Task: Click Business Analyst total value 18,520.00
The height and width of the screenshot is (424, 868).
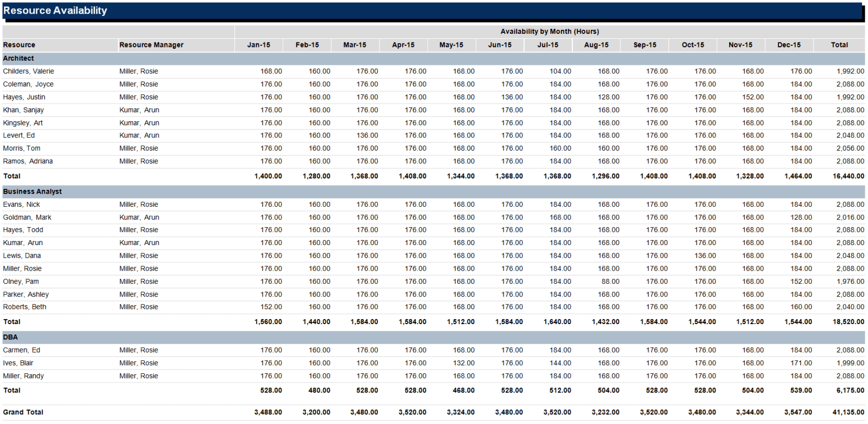Action: [848, 322]
